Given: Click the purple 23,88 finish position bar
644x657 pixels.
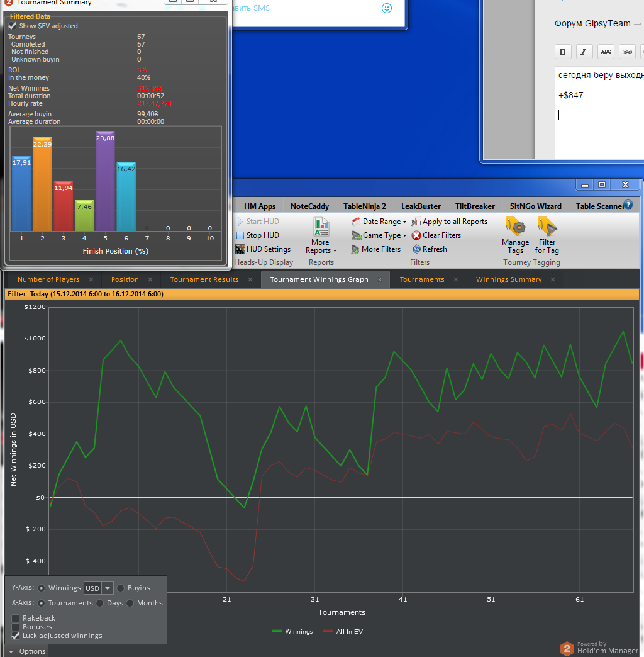Looking at the screenshot, I should (105, 181).
